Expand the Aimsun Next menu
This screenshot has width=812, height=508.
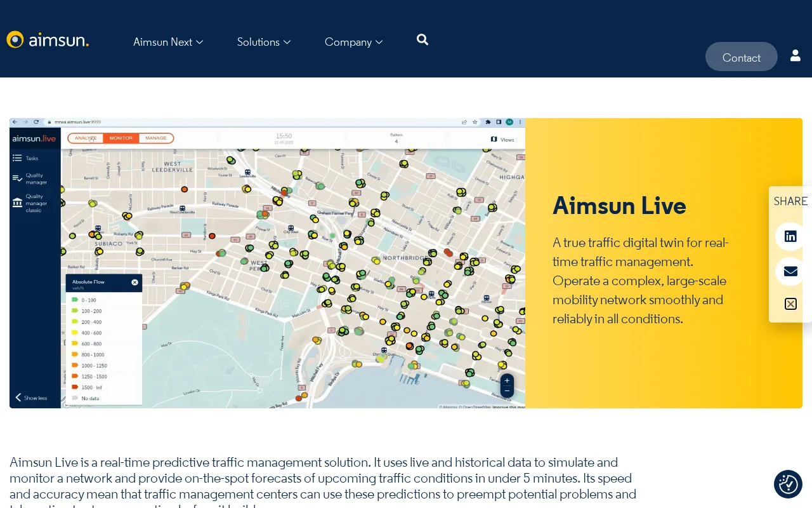[168, 42]
